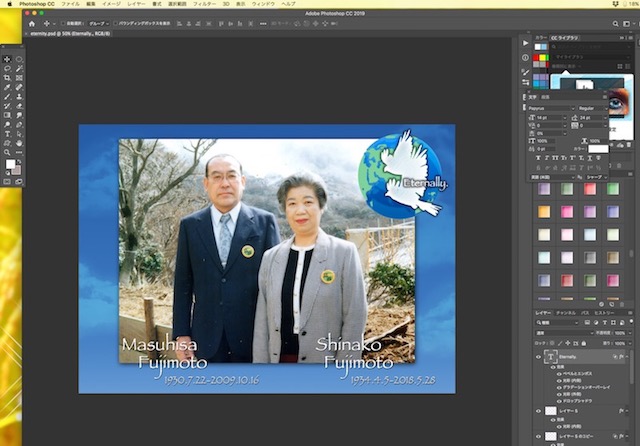This screenshot has width=640, height=446.
Task: Open the Regular font style dropdown
Action: [592, 108]
